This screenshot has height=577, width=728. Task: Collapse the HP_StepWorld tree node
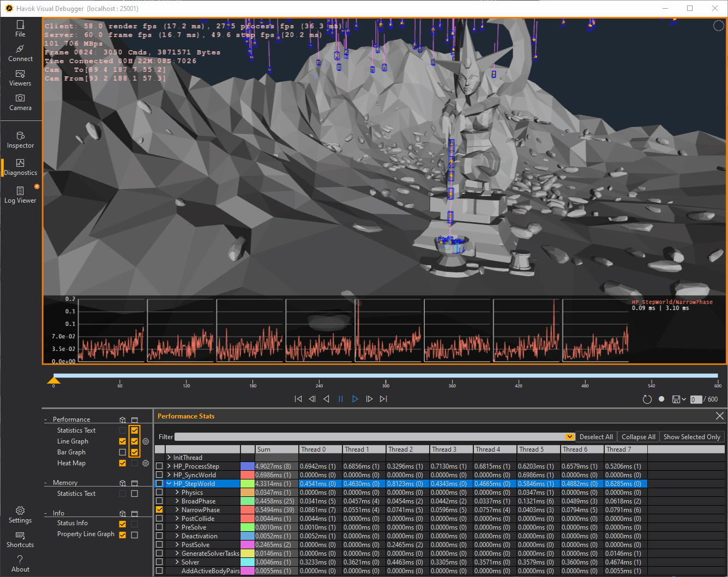coord(169,484)
